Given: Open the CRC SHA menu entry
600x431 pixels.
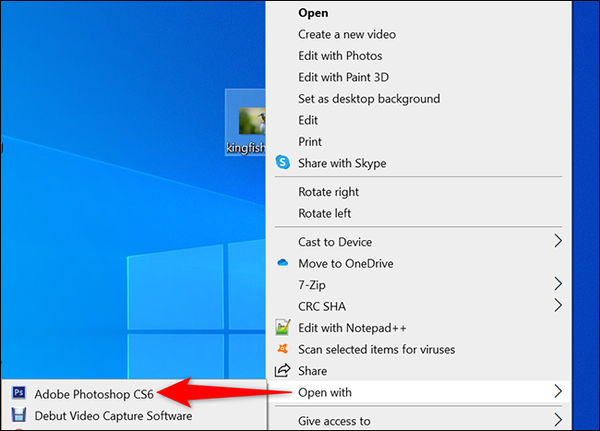Looking at the screenshot, I should pyautogui.click(x=419, y=306).
